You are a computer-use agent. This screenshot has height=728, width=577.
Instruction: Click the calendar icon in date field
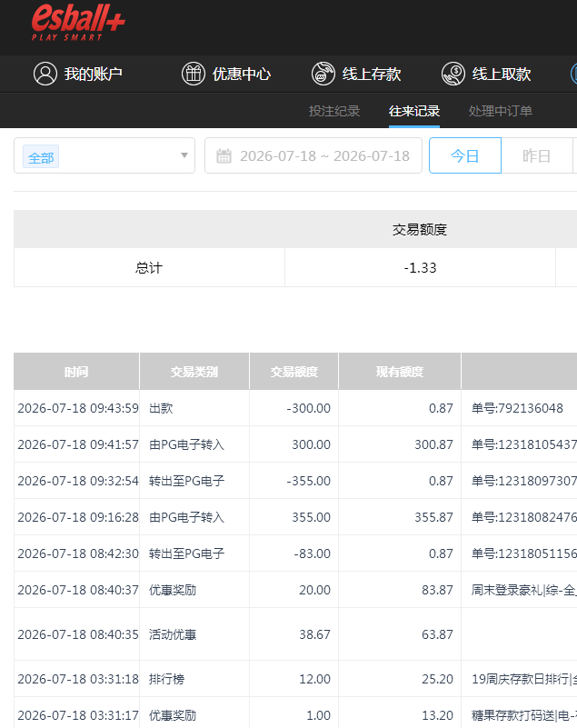[x=224, y=156]
